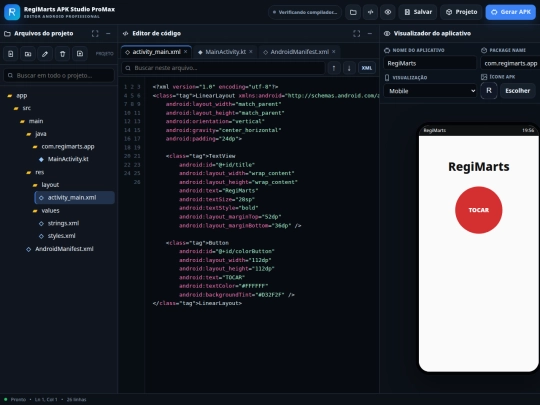Switch to the MainActivity.kt tab
Viewport: 540px width, 405px height.
click(225, 52)
